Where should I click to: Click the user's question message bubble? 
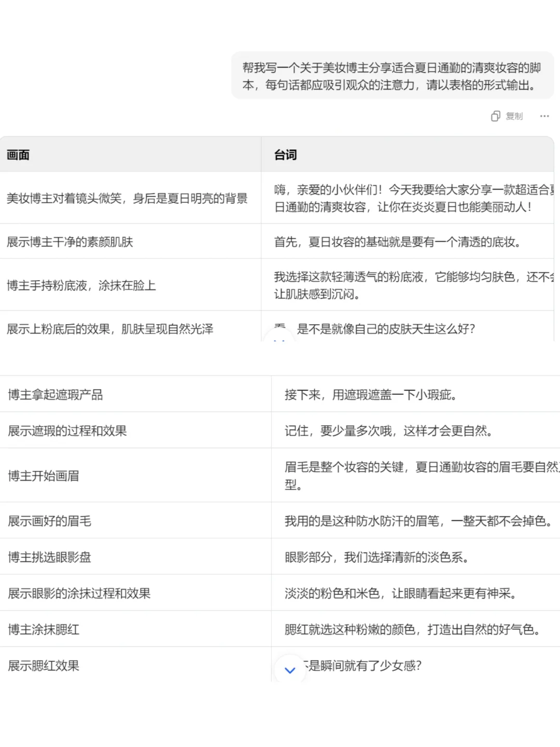pyautogui.click(x=393, y=76)
